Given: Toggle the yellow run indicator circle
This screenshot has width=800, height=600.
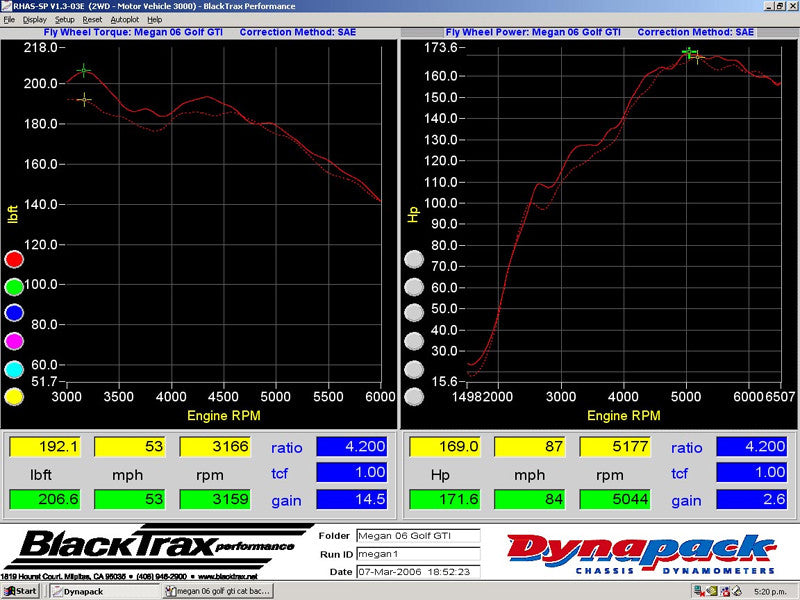Looking at the screenshot, I should pos(14,397).
